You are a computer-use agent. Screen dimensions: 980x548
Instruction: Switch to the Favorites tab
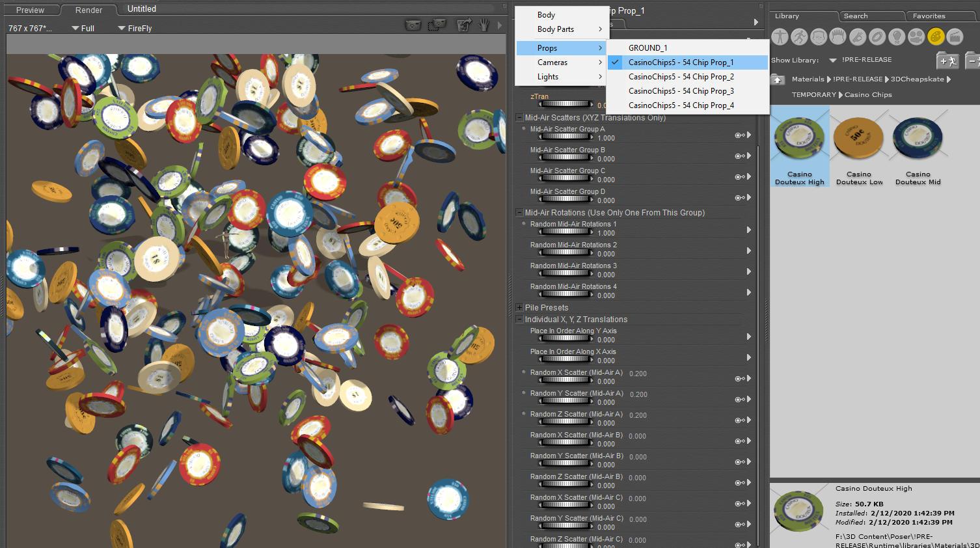tap(929, 16)
